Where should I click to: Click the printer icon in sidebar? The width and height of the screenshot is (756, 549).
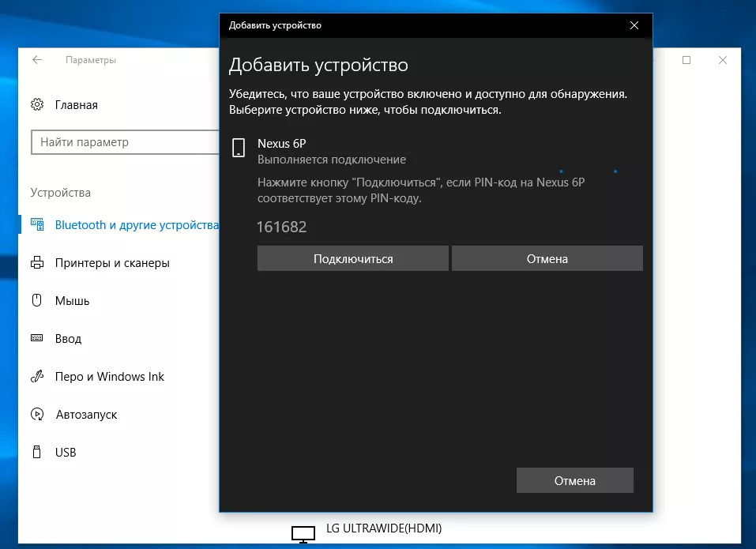[37, 263]
